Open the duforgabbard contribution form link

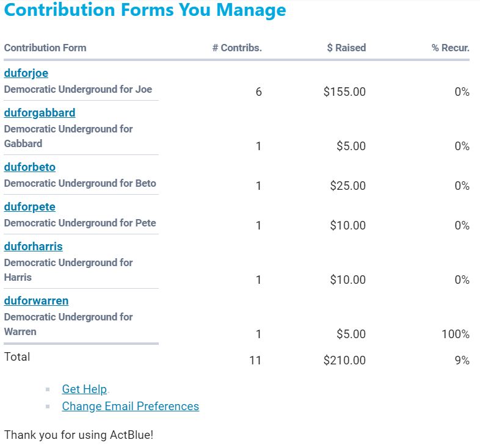pyautogui.click(x=40, y=113)
